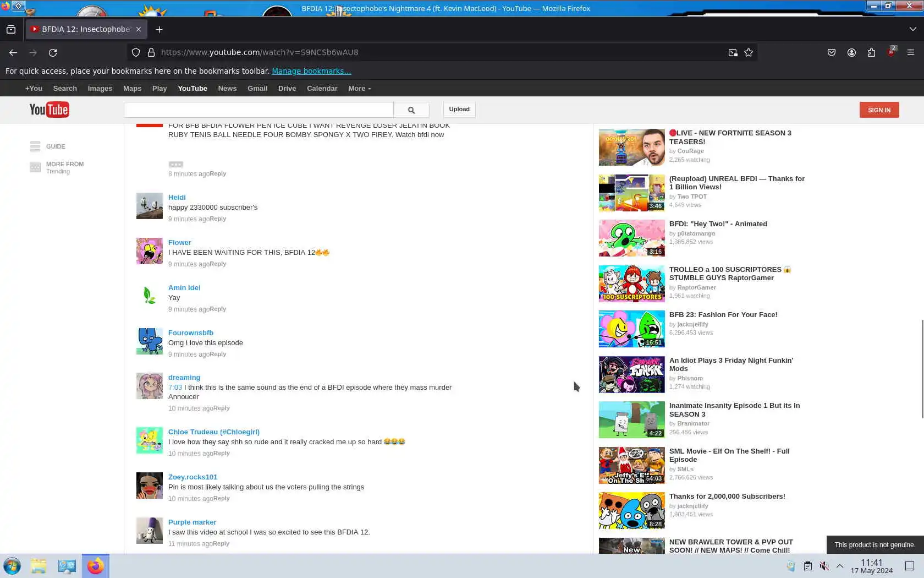Screen dimensions: 924x578
Task: Open the BFDI Hey Two Animated thumbnail
Action: [632, 238]
